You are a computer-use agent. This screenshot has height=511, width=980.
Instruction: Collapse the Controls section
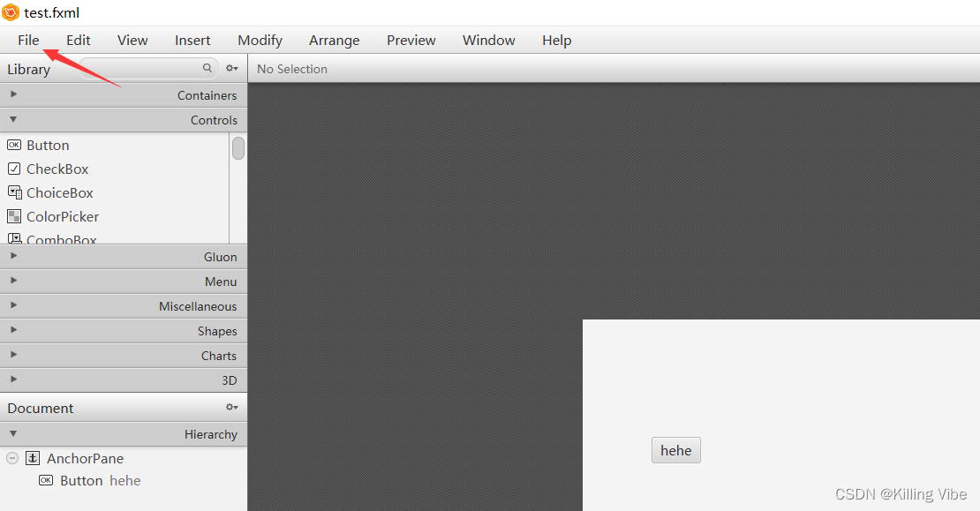tap(124, 120)
